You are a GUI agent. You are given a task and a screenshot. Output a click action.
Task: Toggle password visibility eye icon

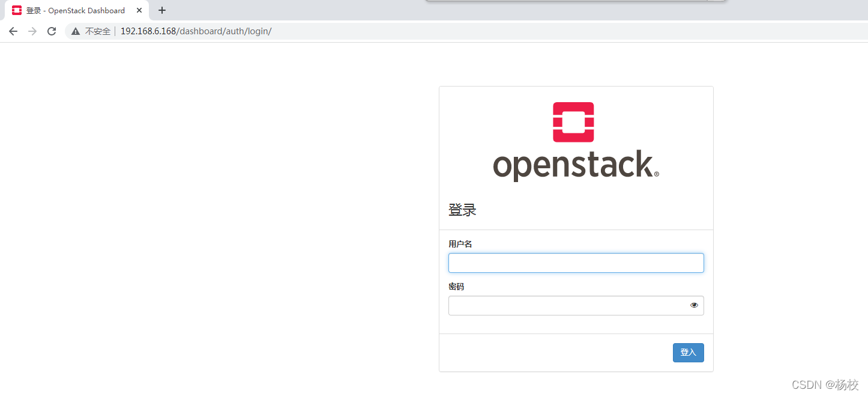[695, 305]
